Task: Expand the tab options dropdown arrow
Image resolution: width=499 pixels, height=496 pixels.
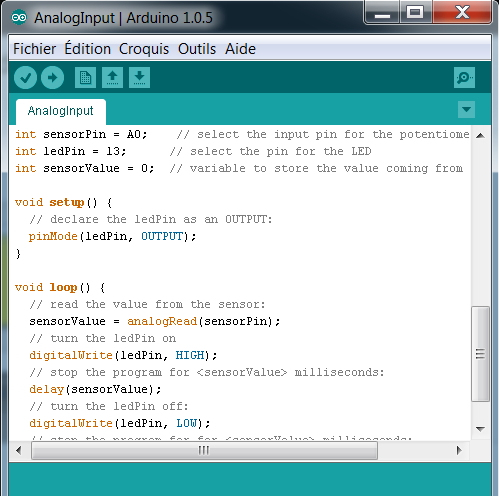Action: coord(466,109)
